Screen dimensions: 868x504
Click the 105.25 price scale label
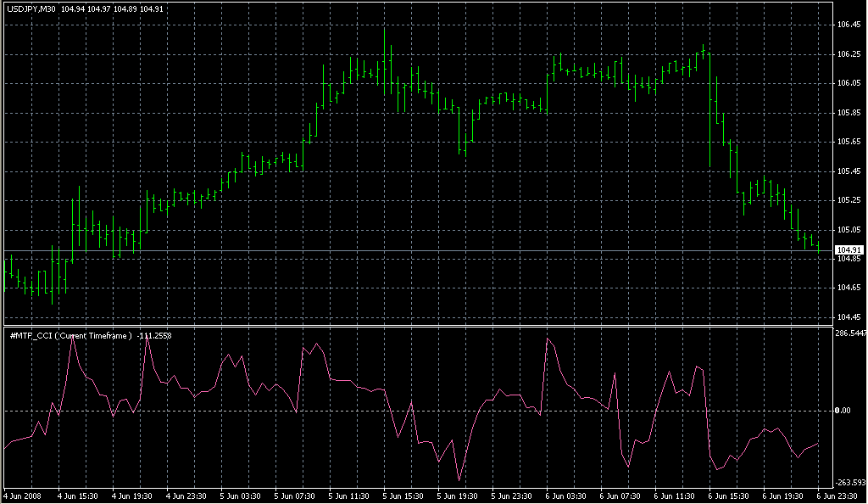click(x=849, y=200)
